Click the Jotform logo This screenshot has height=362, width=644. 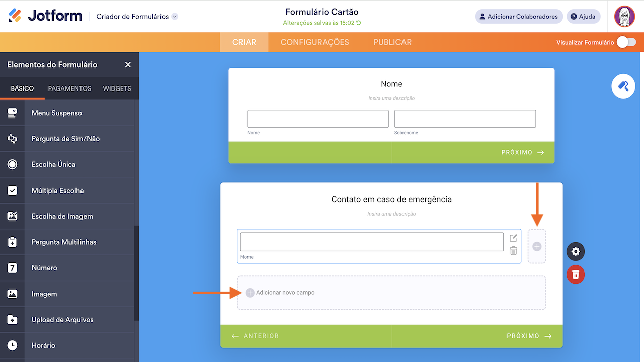(45, 16)
